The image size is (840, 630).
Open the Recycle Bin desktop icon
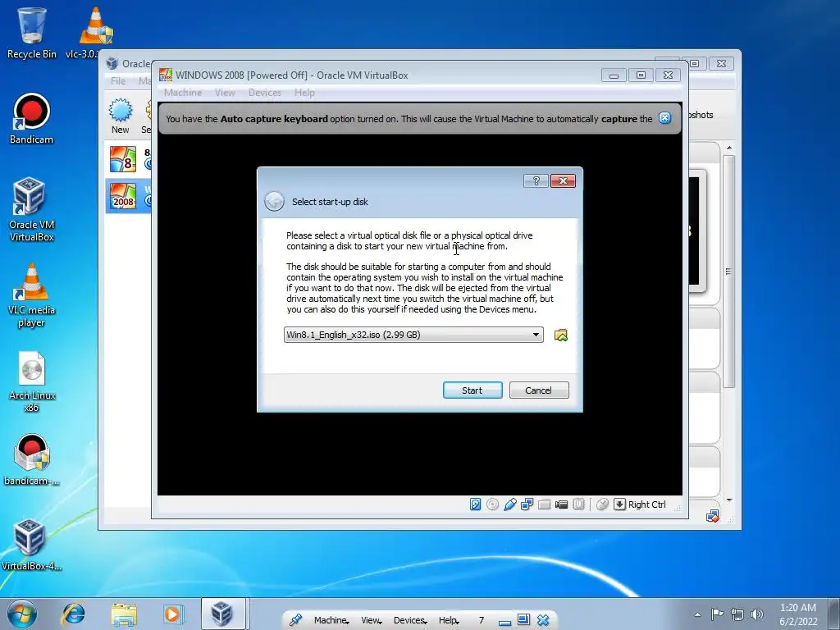(x=32, y=33)
